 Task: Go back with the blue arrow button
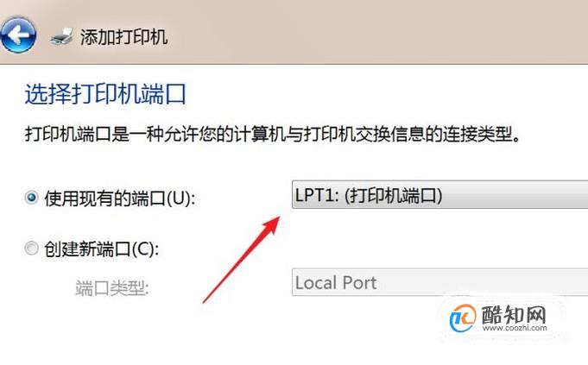pos(18,35)
